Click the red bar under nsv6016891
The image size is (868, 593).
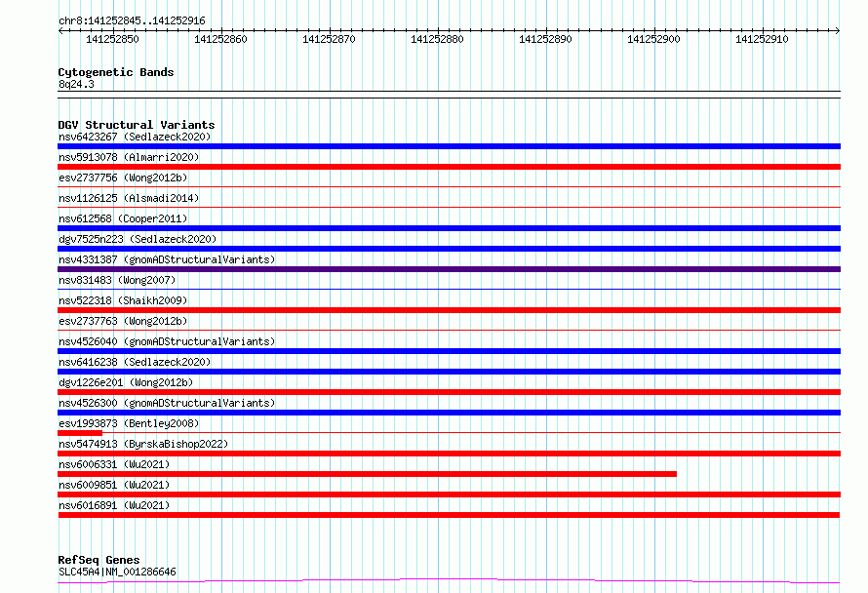(449, 515)
